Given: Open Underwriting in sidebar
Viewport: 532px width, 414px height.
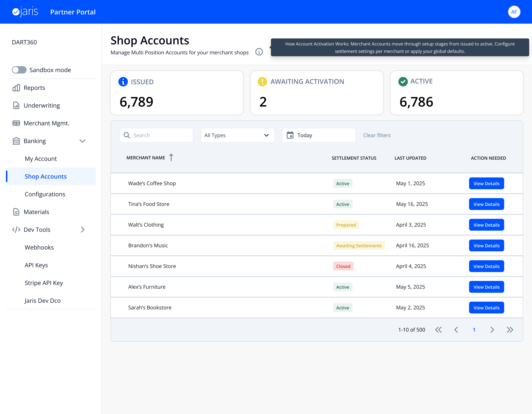Looking at the screenshot, I should pyautogui.click(x=51, y=106).
